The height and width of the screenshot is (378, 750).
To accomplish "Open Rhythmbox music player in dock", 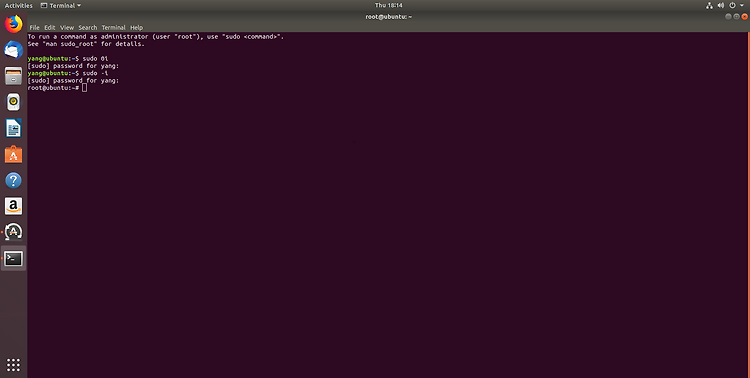I will pyautogui.click(x=13, y=102).
